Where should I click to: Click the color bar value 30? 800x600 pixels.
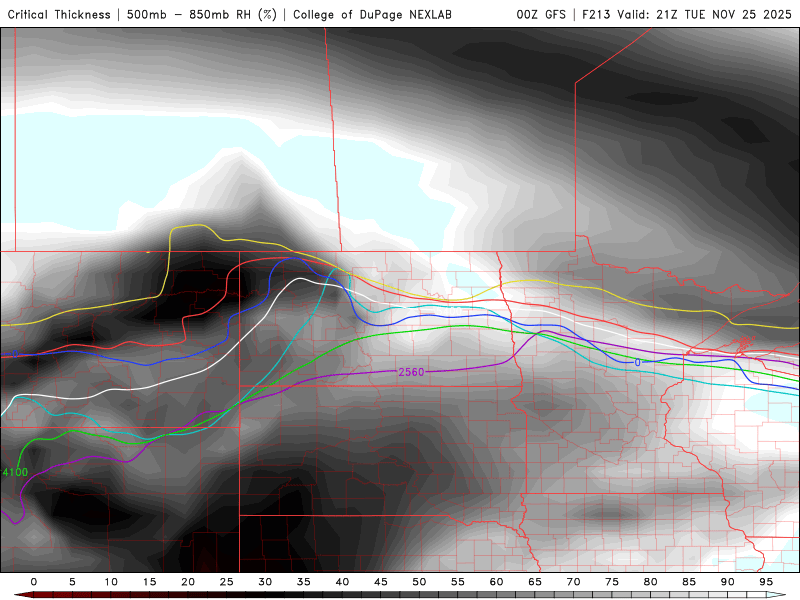coord(265,582)
